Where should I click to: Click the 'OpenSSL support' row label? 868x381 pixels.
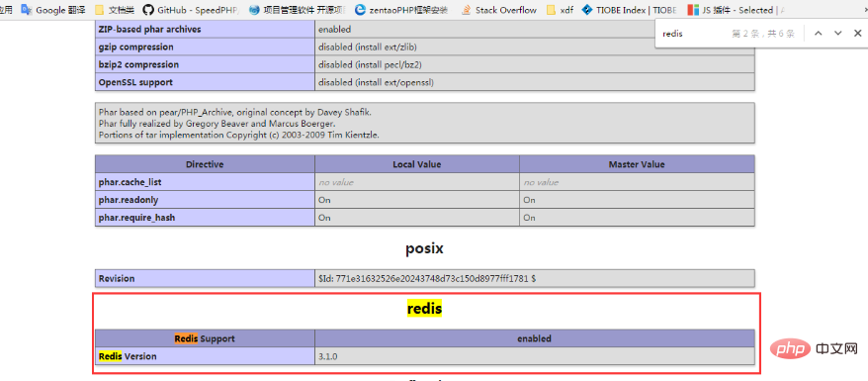tap(205, 82)
